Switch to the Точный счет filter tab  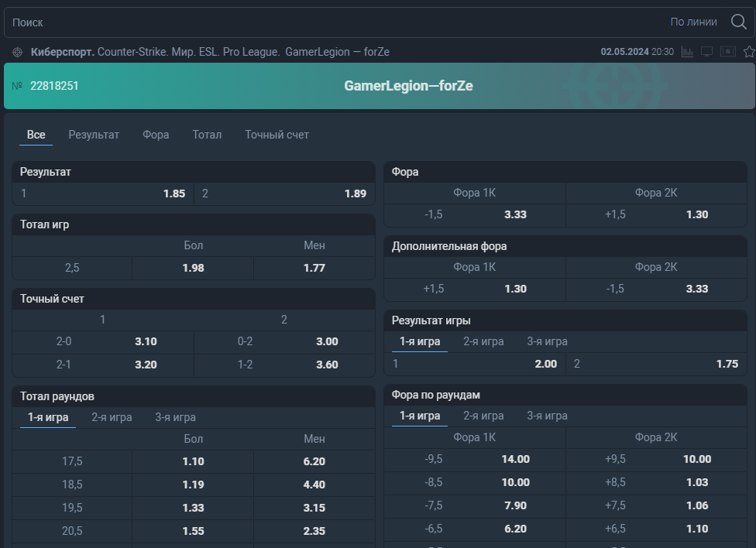click(277, 135)
